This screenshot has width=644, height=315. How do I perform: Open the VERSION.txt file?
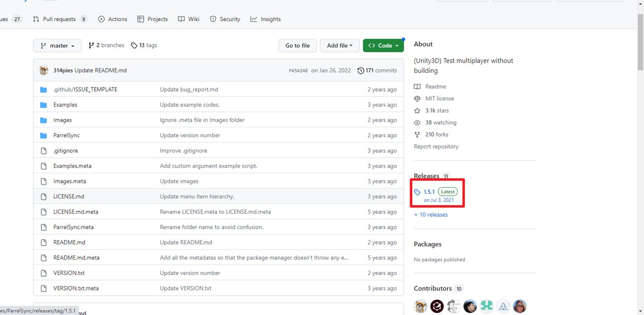69,273
